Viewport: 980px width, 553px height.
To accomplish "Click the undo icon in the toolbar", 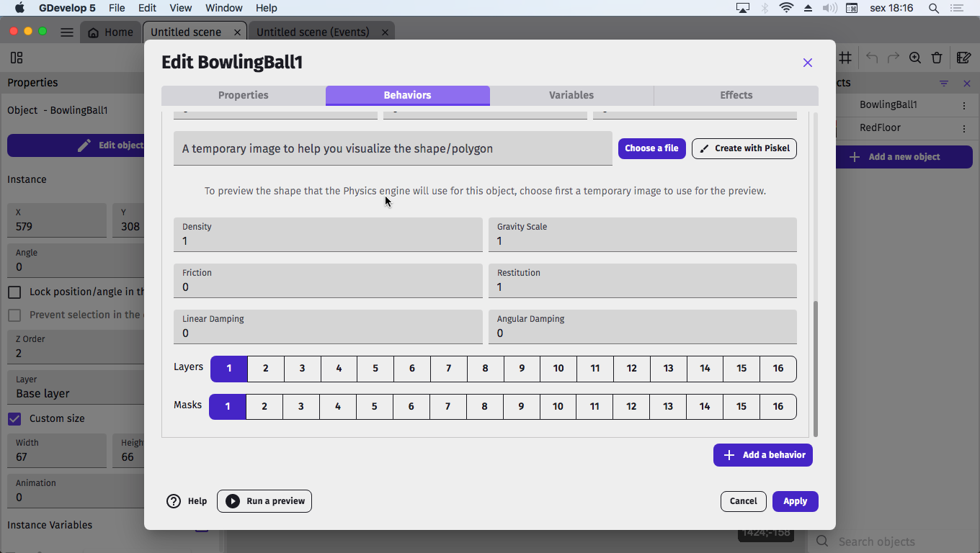I will click(872, 58).
